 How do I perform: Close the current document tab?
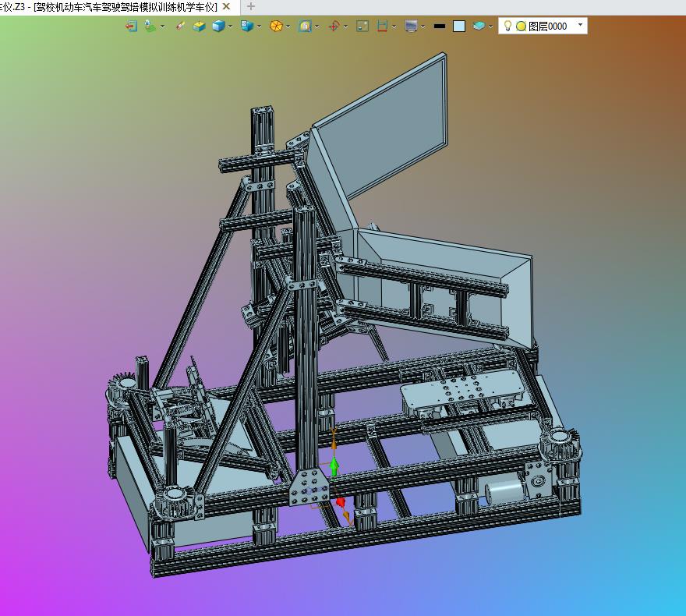tap(226, 6)
